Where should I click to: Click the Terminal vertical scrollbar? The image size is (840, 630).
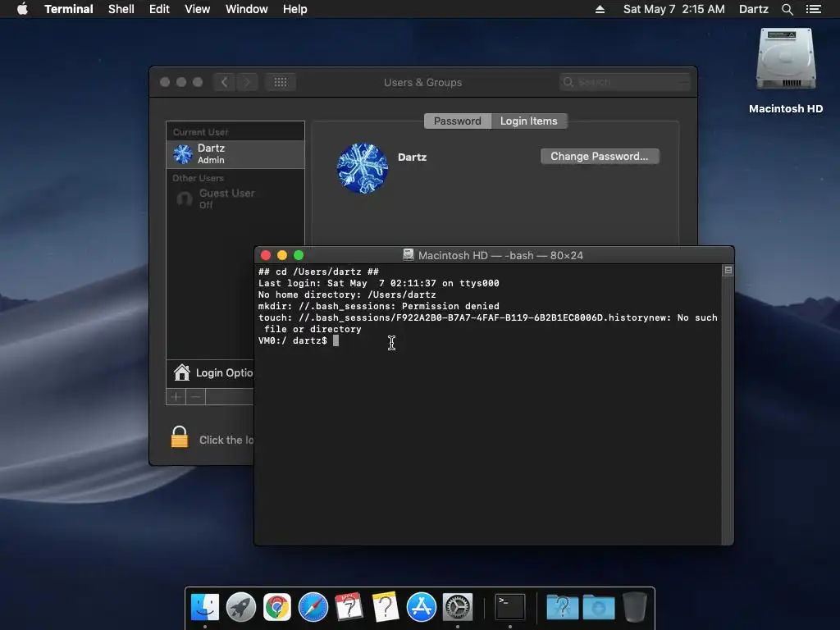click(x=728, y=410)
